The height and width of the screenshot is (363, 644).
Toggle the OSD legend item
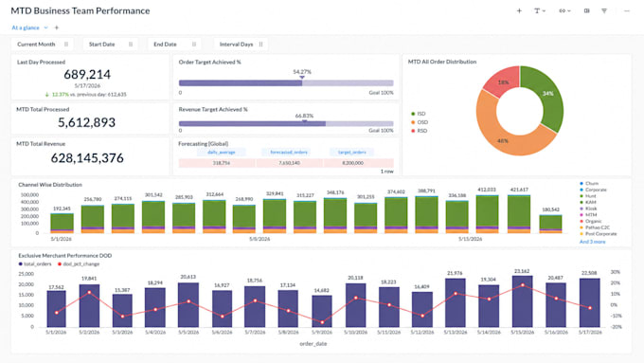[x=420, y=122]
